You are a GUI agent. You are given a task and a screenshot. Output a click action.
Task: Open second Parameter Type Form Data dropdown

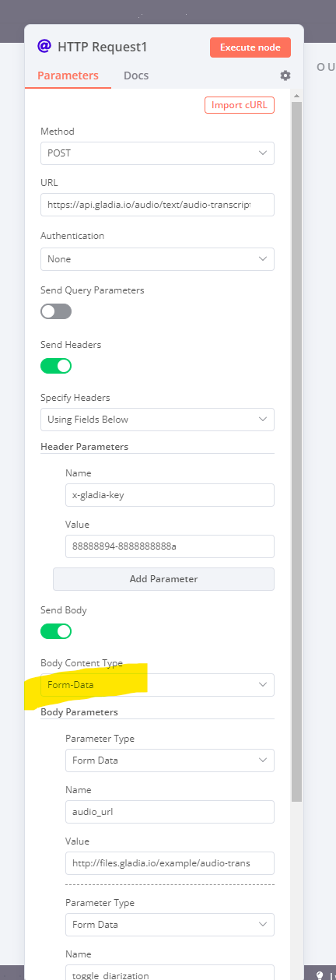coord(170,925)
